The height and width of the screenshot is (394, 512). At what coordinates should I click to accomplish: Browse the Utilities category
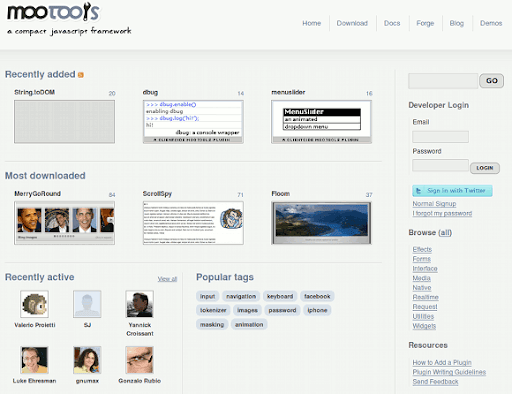(x=423, y=316)
